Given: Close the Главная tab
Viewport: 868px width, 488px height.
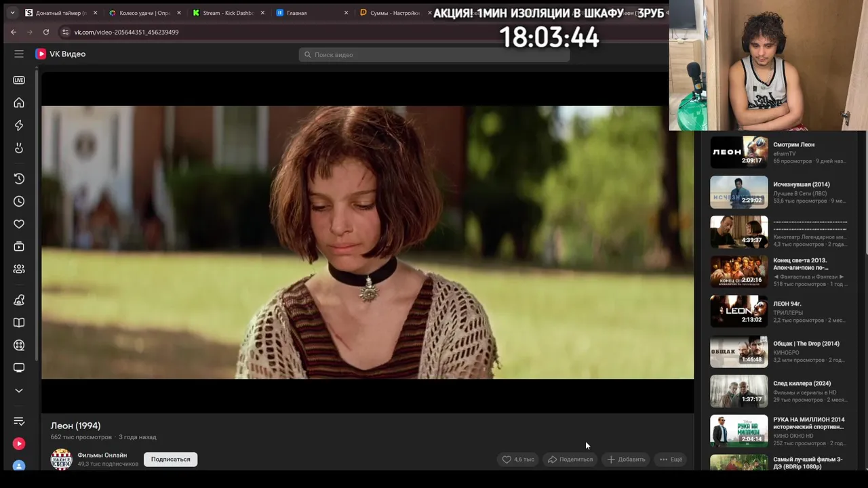Looking at the screenshot, I should click(347, 13).
